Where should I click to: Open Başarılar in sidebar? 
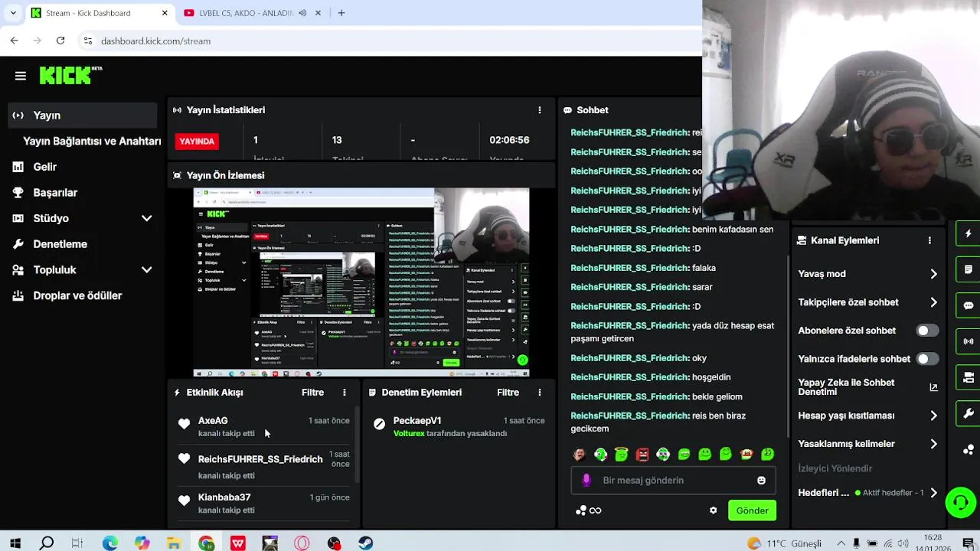[x=55, y=193]
